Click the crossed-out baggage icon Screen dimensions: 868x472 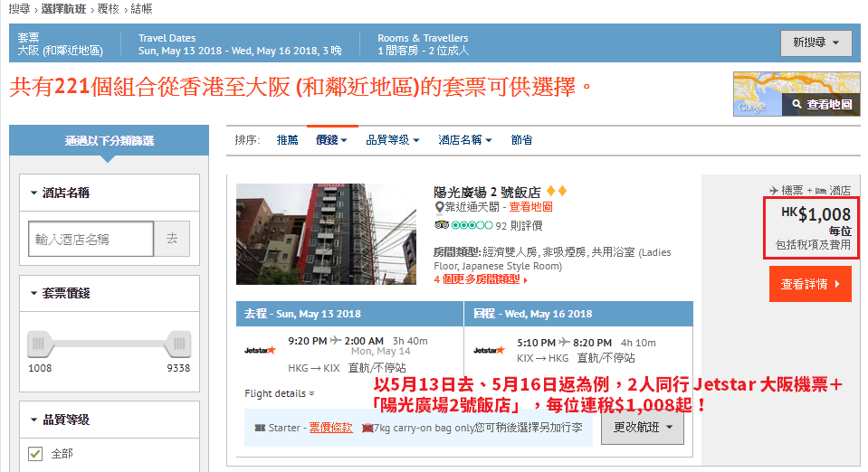click(367, 429)
